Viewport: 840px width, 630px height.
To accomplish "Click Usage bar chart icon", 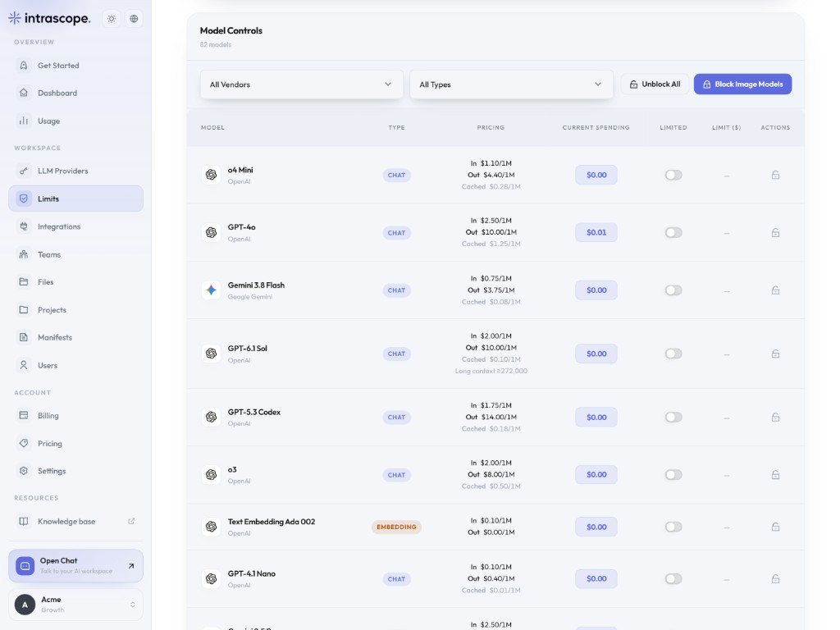I will click(x=24, y=121).
